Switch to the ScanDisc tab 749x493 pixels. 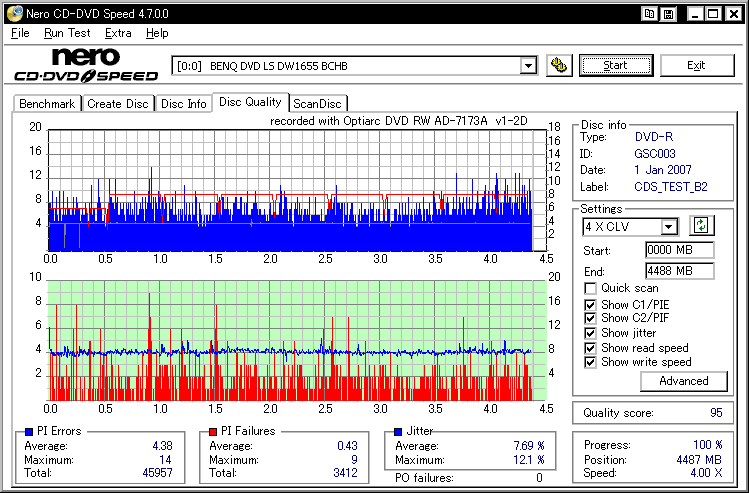click(317, 104)
